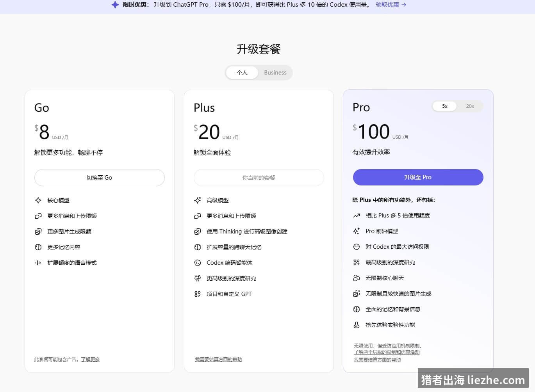Click the 更多图片生成限额 image icon
This screenshot has height=392, width=535.
(38, 232)
